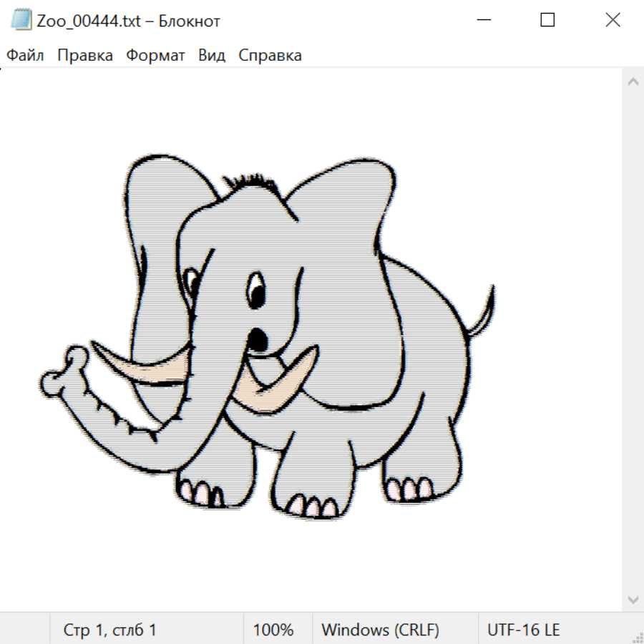This screenshot has height=644, width=644.
Task: Click the Notepad icon in the title bar
Action: [x=22, y=21]
